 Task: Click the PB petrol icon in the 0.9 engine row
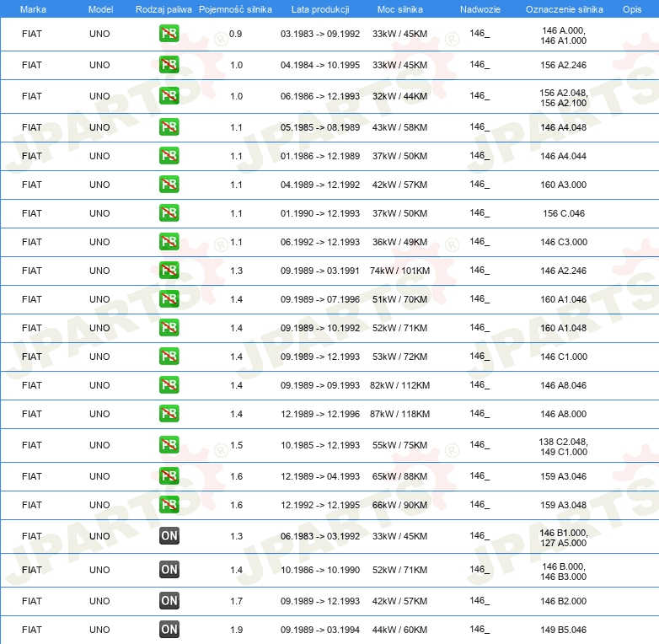169,35
